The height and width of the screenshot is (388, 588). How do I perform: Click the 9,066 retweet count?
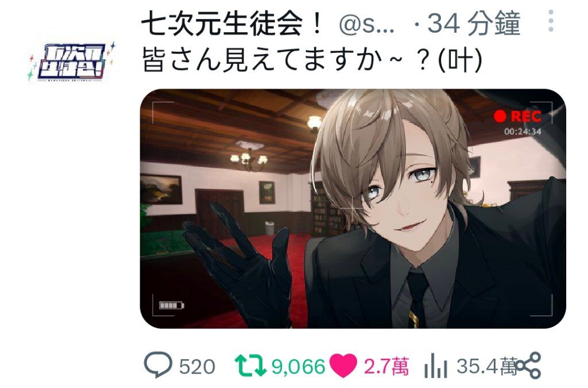click(298, 367)
